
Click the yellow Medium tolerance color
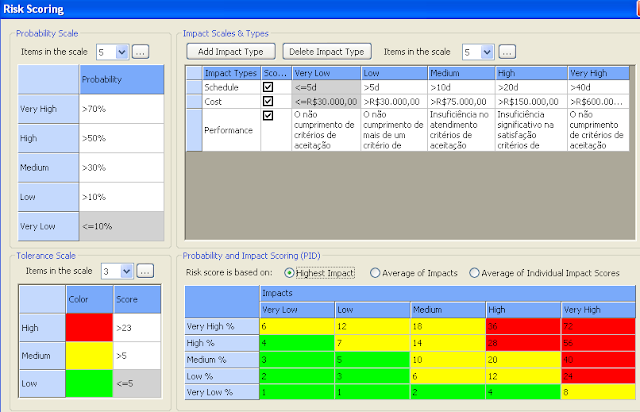[x=89, y=356]
